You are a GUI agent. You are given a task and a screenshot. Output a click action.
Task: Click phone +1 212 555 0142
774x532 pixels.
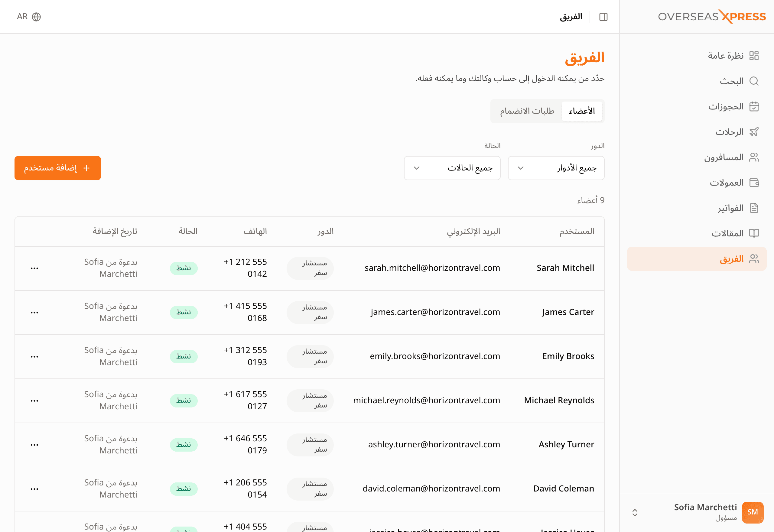pos(245,268)
